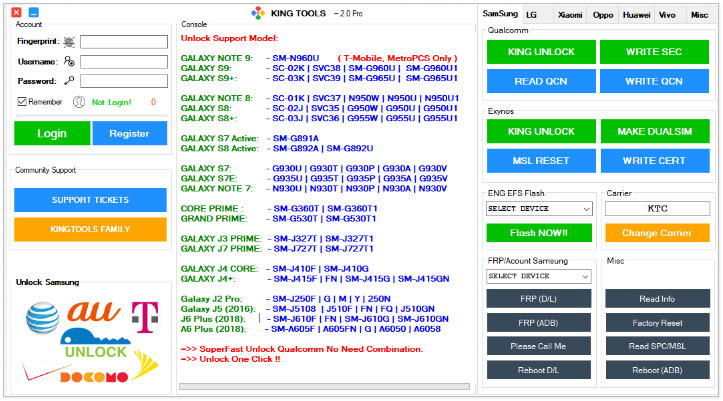Click the King Tools colorful logo icon

(258, 13)
